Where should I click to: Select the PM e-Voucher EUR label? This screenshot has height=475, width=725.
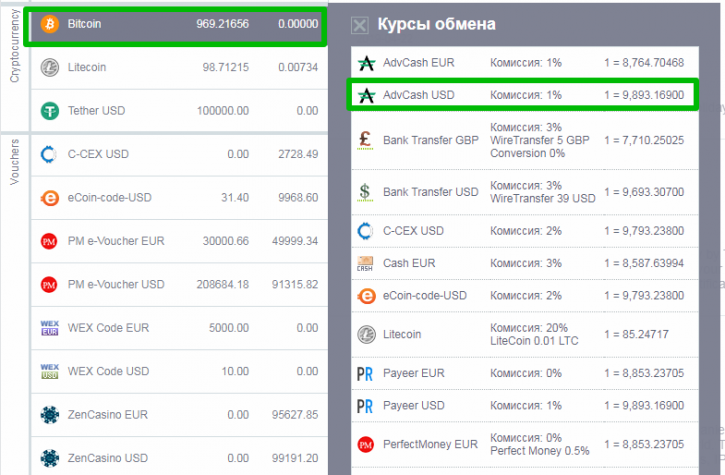coord(116,241)
